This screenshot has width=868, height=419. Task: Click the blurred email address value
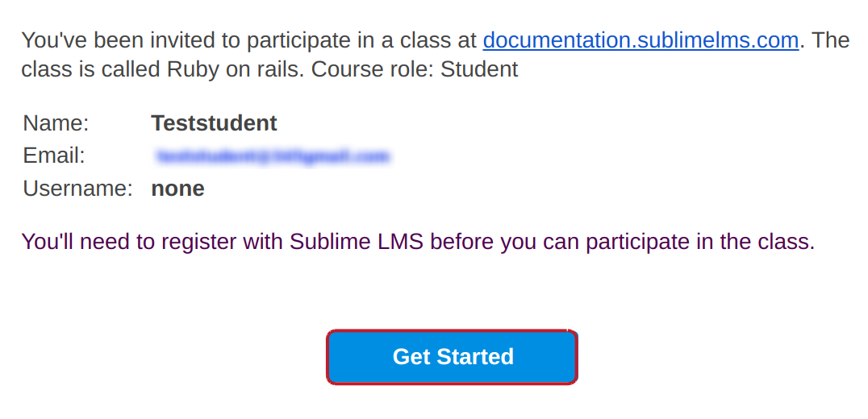273,156
